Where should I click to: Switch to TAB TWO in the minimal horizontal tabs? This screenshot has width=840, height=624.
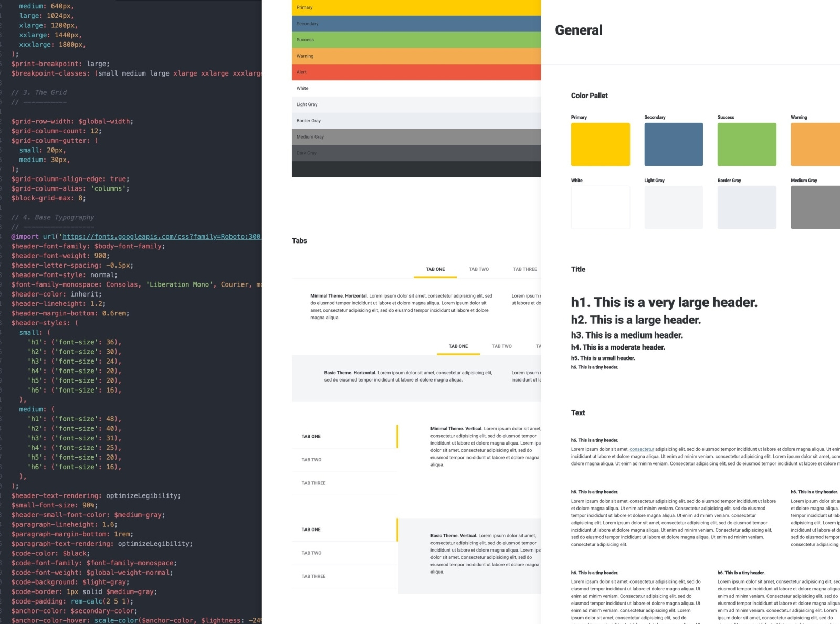478,269
